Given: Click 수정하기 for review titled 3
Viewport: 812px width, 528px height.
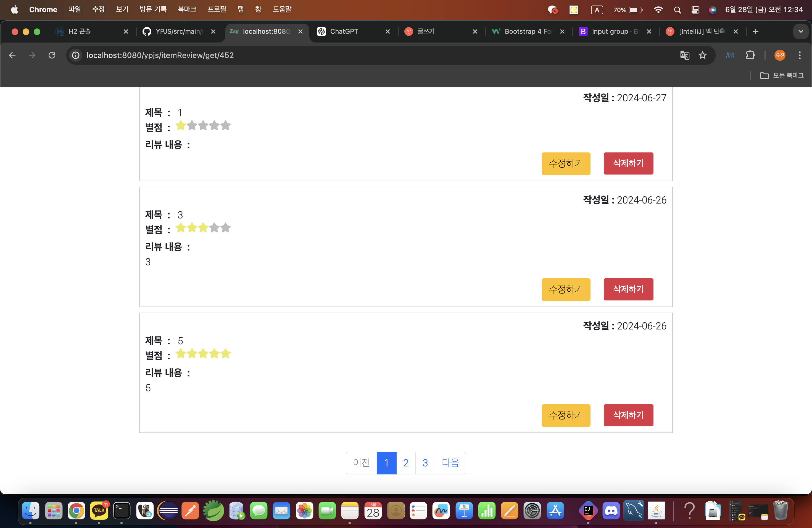Looking at the screenshot, I should click(566, 289).
